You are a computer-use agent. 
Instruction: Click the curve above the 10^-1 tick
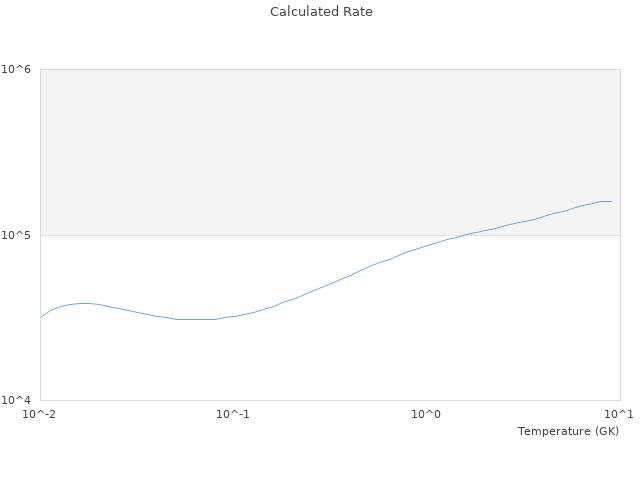tap(233, 316)
